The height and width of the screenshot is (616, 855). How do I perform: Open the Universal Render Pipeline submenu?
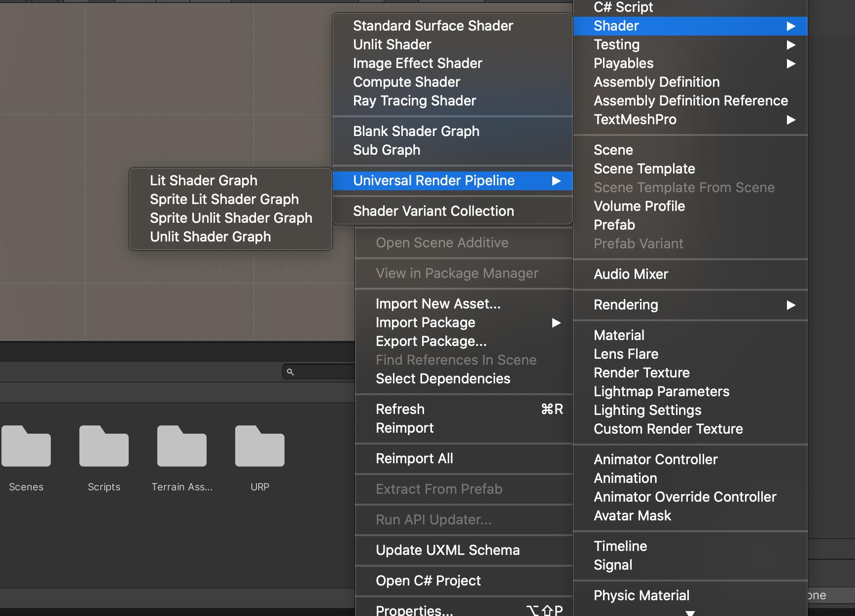pos(453,181)
